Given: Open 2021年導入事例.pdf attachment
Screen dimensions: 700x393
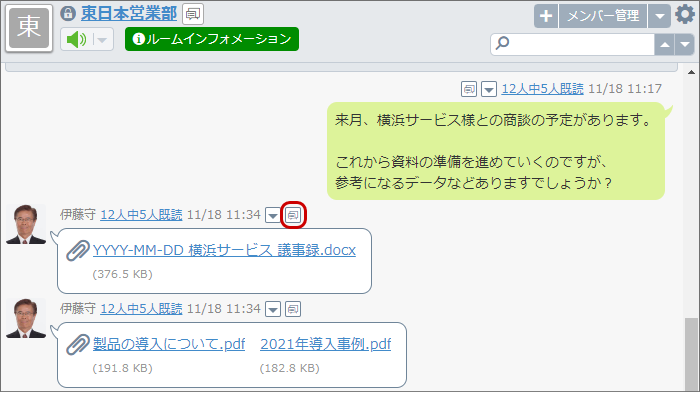Looking at the screenshot, I should (325, 344).
